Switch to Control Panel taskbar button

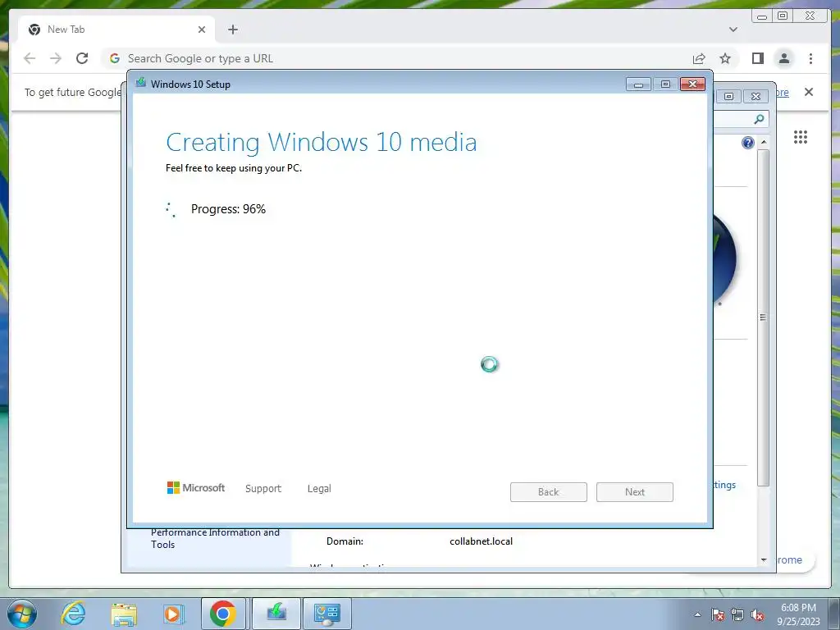pyautogui.click(x=327, y=614)
